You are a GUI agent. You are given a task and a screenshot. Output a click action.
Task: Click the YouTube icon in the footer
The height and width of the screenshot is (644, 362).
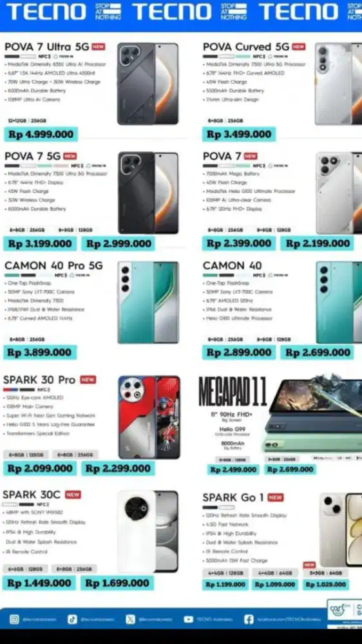click(189, 619)
